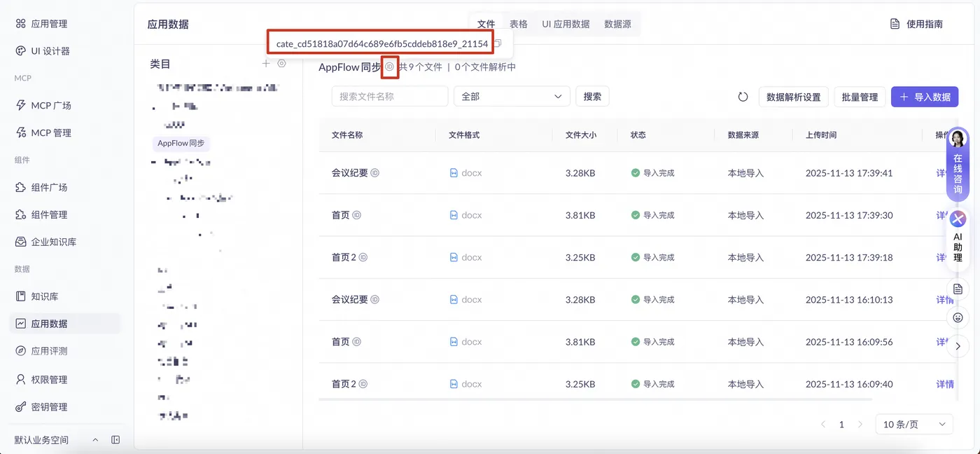980x454 pixels.
Task: Switch to the 表格 tab
Action: point(518,24)
